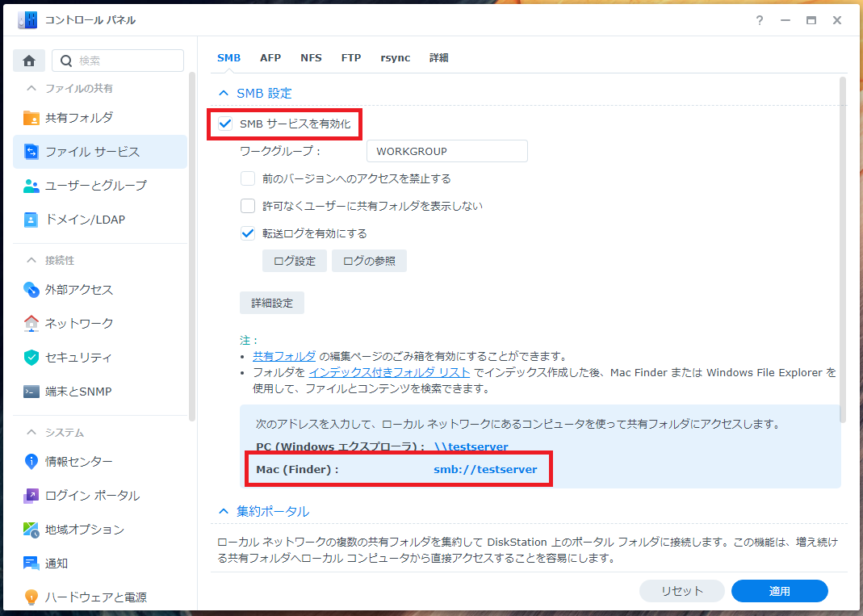Image resolution: width=863 pixels, height=616 pixels.
Task: Switch to the NFS tab
Action: point(311,58)
